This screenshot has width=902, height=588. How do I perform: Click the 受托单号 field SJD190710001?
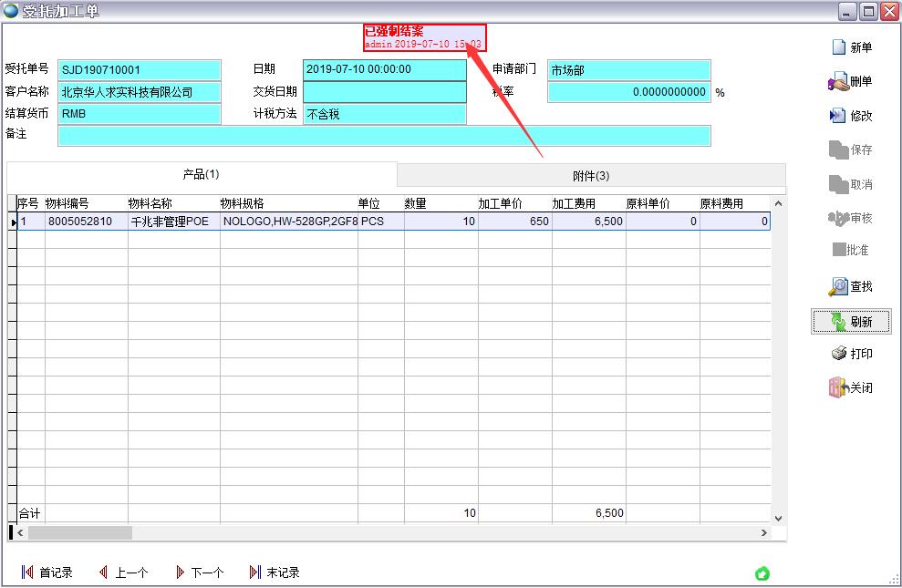140,70
